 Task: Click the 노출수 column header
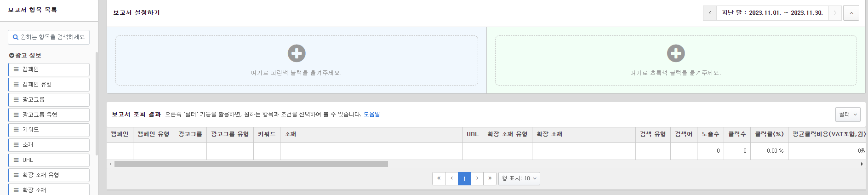point(710,134)
